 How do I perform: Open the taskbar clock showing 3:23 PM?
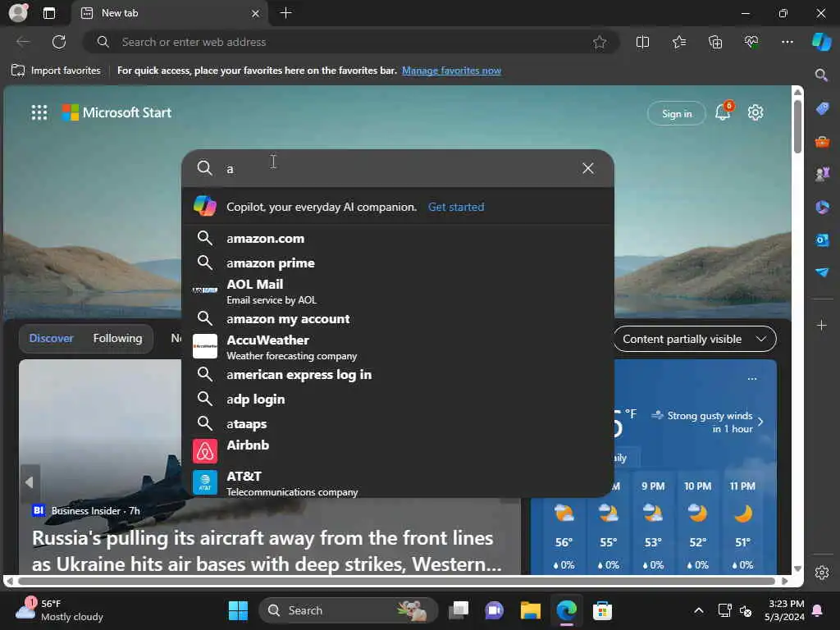[x=784, y=610]
